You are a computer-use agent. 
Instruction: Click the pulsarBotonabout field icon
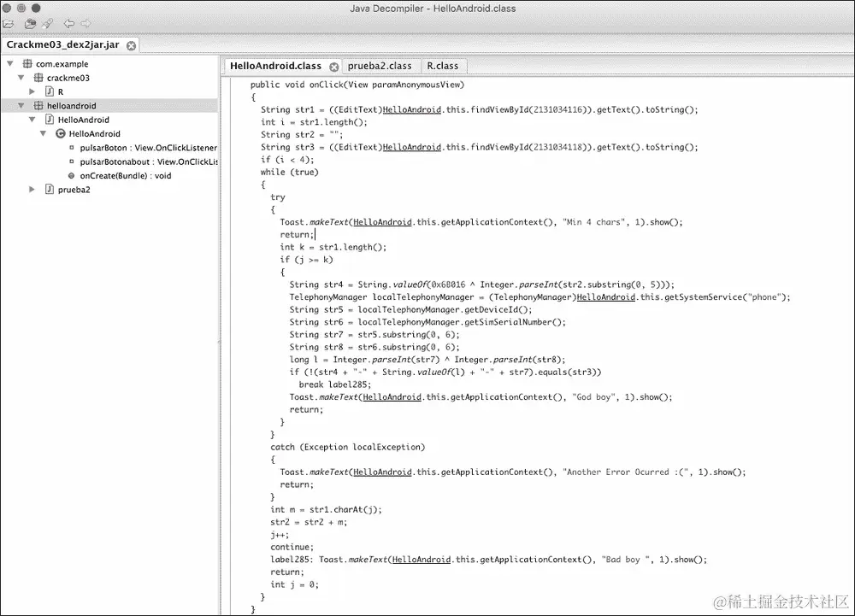click(x=72, y=161)
